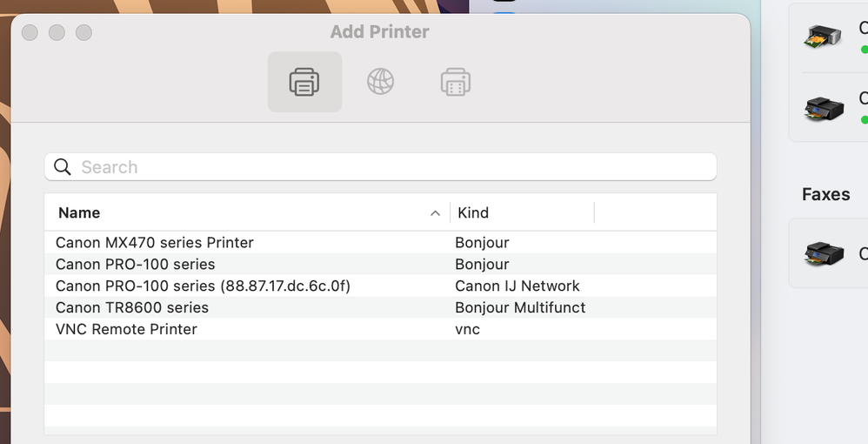Minimize the Add Printer window
The height and width of the screenshot is (444, 868).
(x=57, y=32)
